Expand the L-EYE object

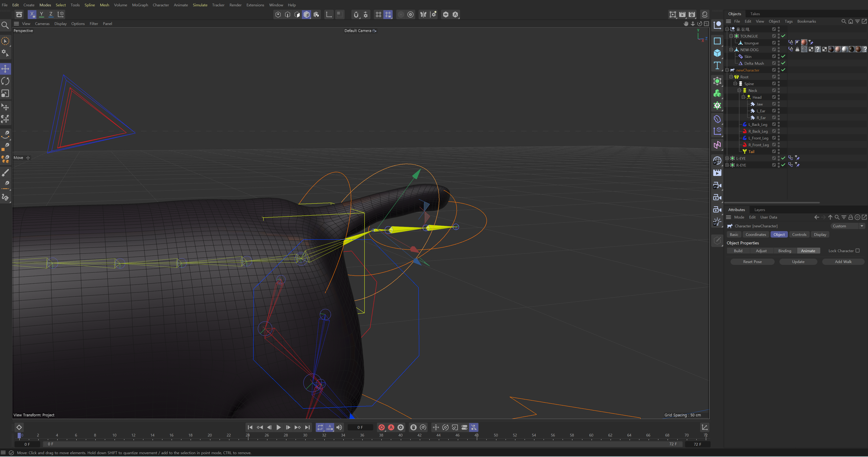(x=727, y=158)
